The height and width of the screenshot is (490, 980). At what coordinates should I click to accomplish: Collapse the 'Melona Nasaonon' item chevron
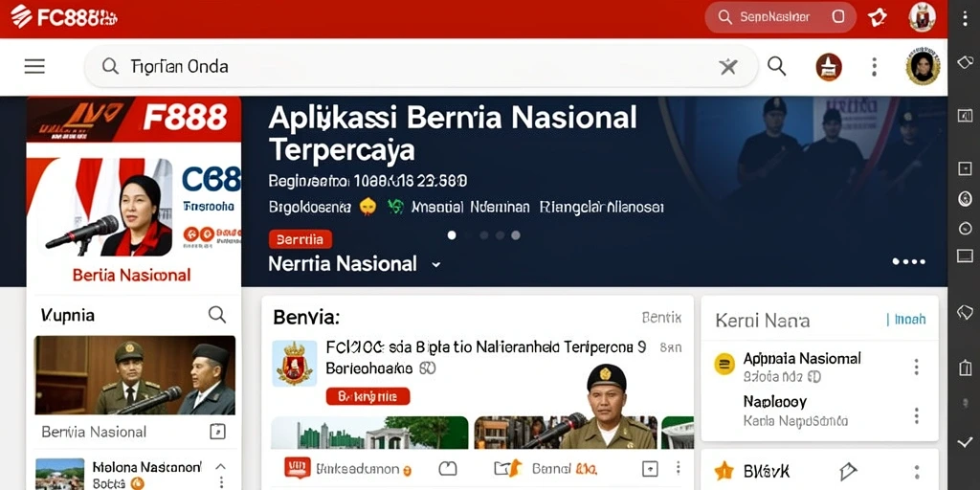(x=221, y=467)
